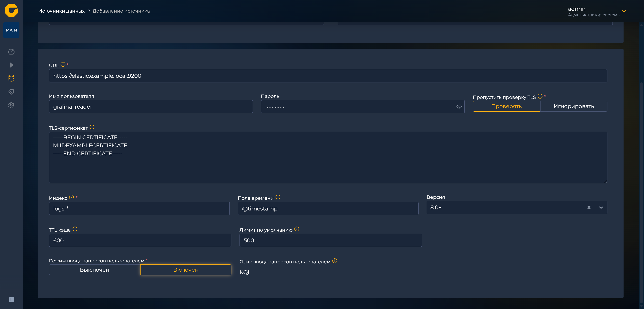Set query input mode to Выключен
This screenshot has height=309, width=644.
94,270
